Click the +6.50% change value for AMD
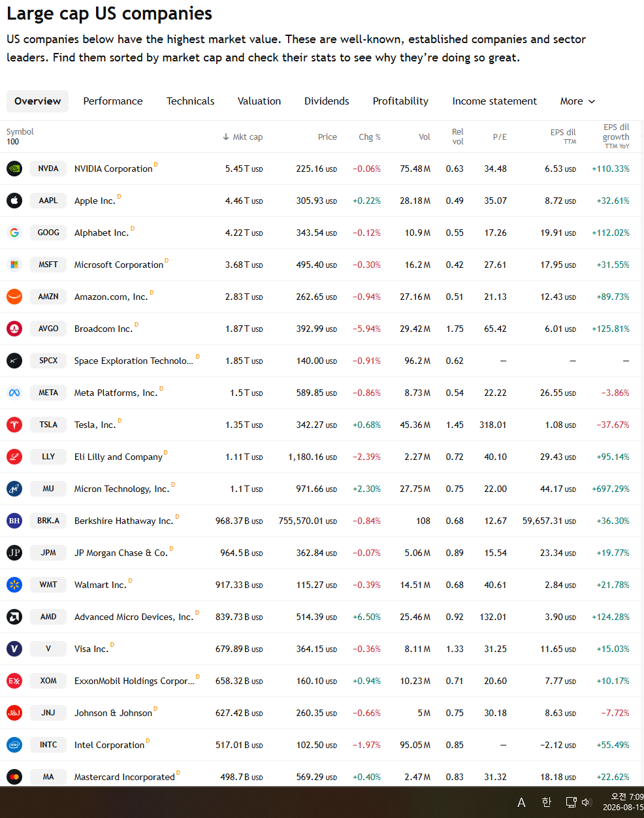Image resolution: width=644 pixels, height=818 pixels. pos(366,617)
